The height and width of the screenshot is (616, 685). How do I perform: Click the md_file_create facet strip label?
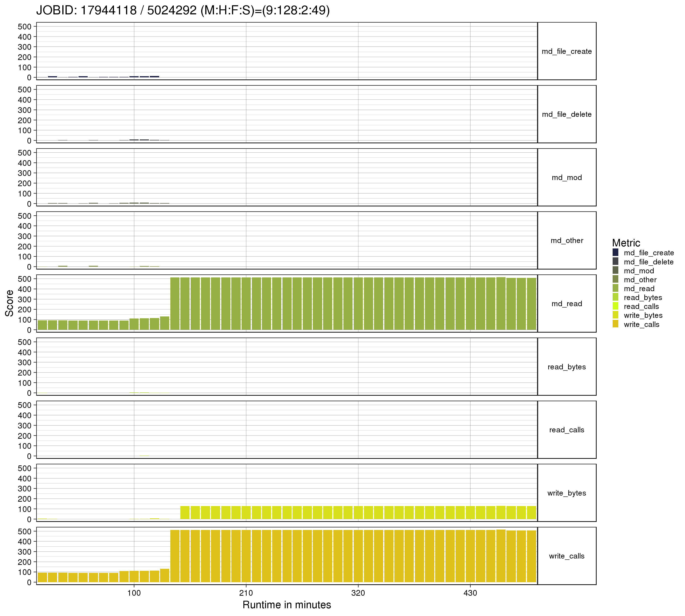click(x=567, y=51)
